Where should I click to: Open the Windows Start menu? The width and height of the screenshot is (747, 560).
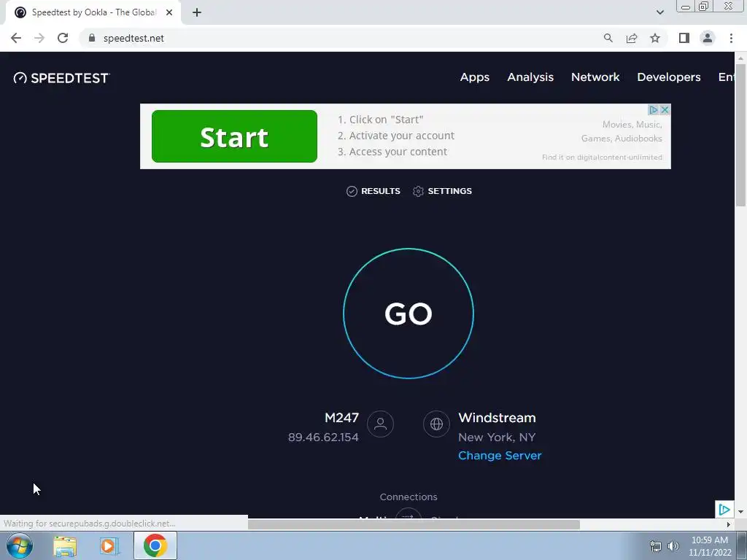(20, 545)
